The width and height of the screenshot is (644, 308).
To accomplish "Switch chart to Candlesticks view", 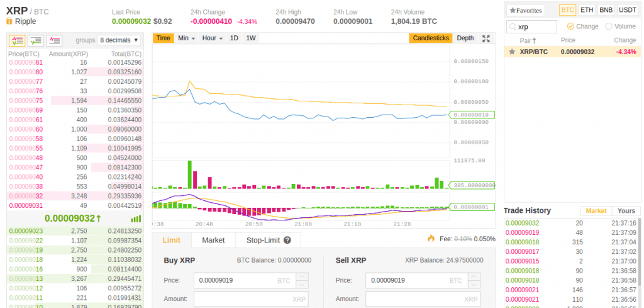I will pyautogui.click(x=430, y=38).
